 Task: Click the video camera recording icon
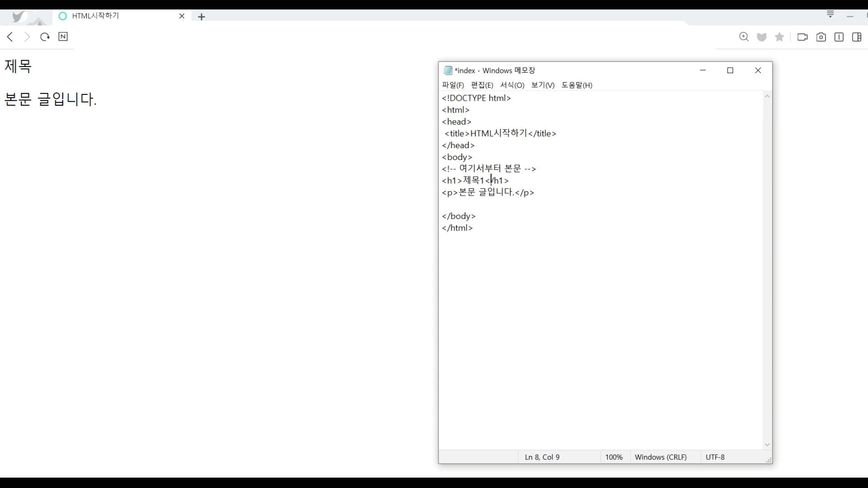point(802,37)
